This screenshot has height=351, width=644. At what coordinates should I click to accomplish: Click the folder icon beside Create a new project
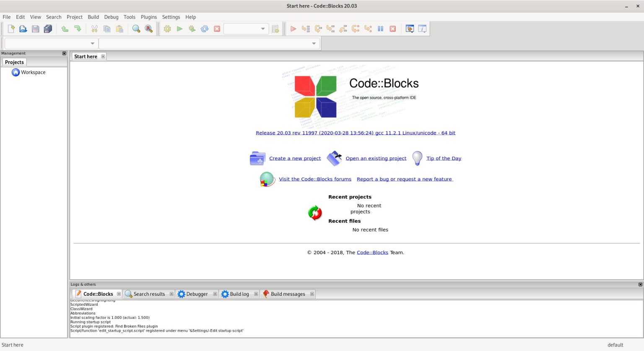coord(257,158)
